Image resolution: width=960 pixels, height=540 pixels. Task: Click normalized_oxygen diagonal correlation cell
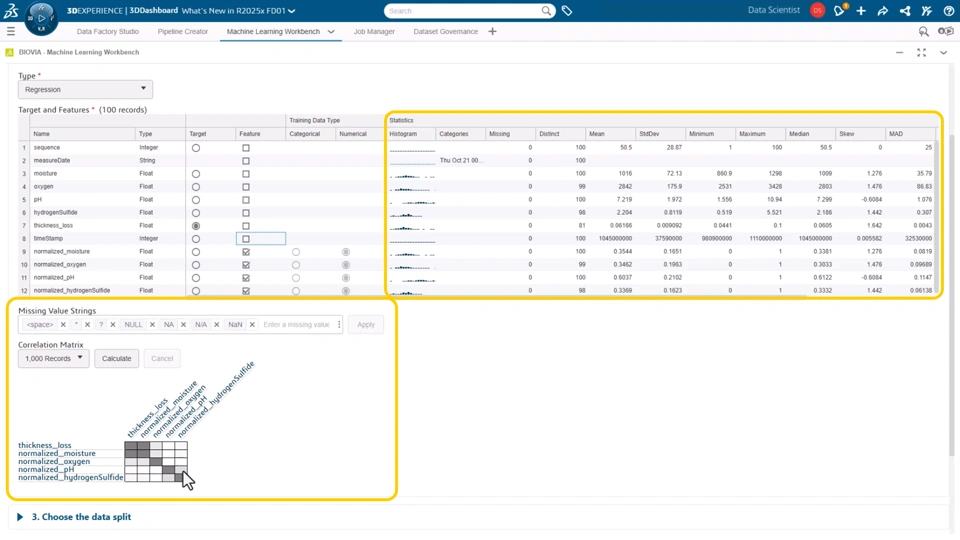156,462
